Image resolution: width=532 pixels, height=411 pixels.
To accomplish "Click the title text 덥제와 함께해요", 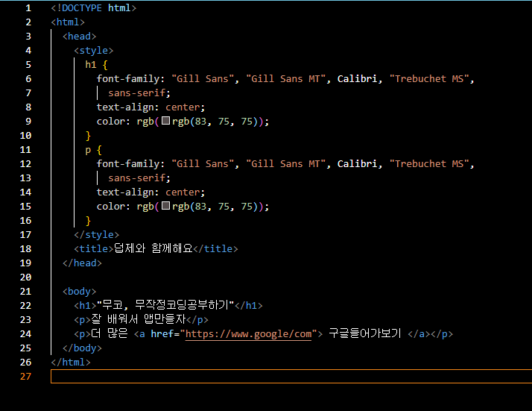I will (153, 248).
